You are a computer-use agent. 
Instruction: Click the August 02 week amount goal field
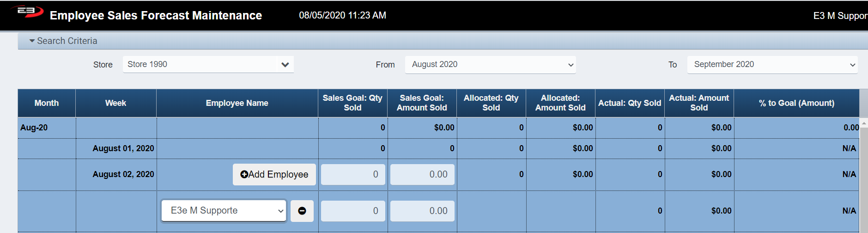[422, 174]
